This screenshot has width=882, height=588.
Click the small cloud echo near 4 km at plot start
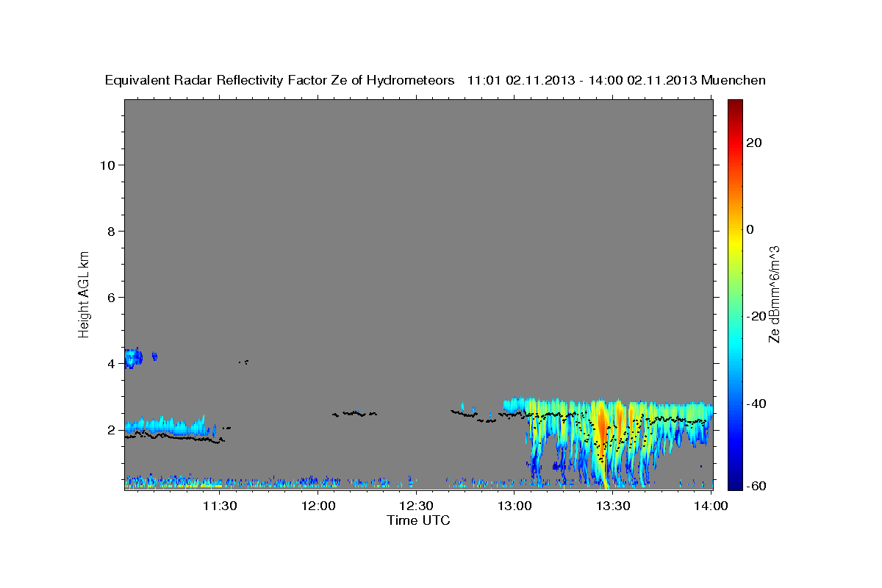tap(134, 358)
